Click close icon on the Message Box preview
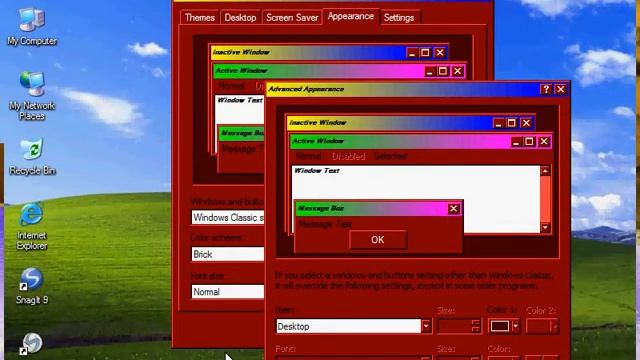 [x=453, y=209]
